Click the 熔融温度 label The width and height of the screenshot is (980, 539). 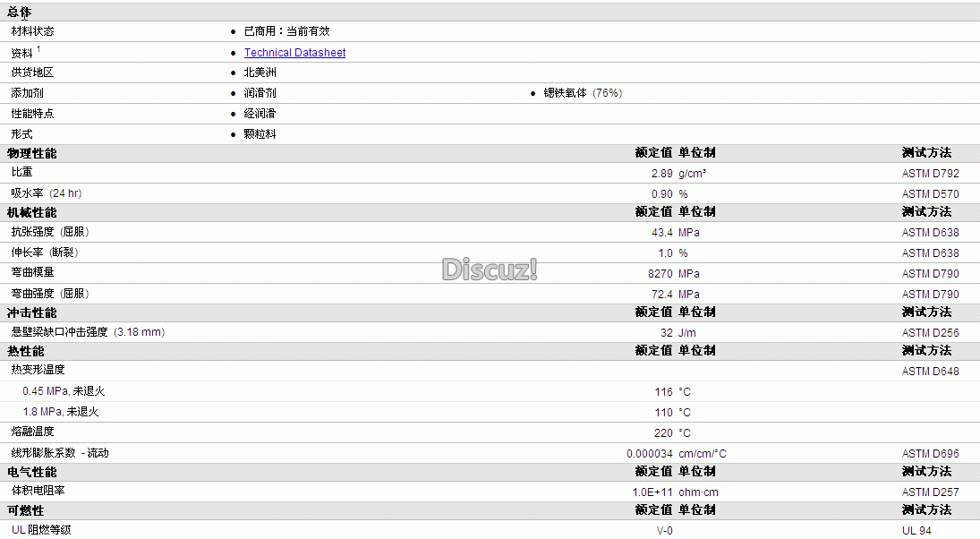click(32, 432)
